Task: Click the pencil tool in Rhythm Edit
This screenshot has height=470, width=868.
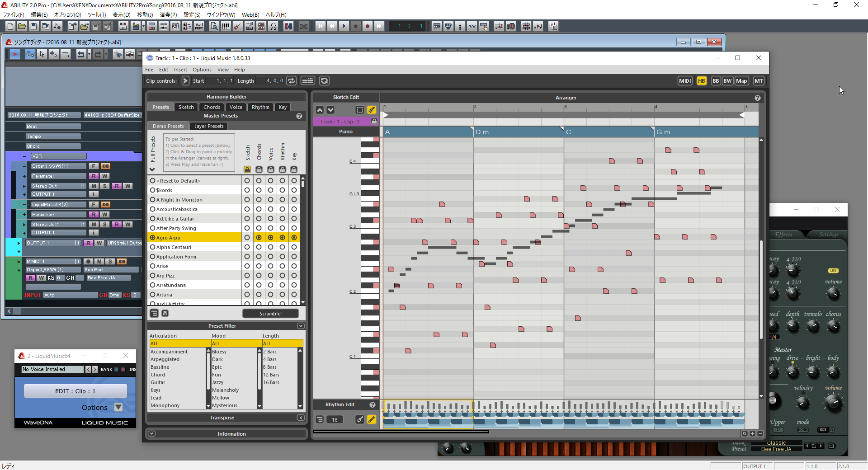Action: coord(371,419)
